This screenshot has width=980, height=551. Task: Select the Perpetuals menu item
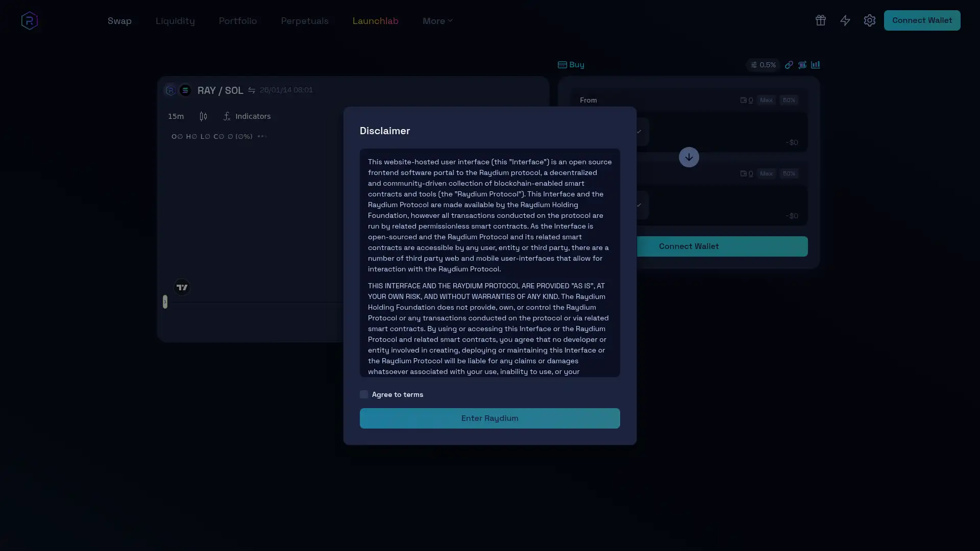[x=304, y=21]
